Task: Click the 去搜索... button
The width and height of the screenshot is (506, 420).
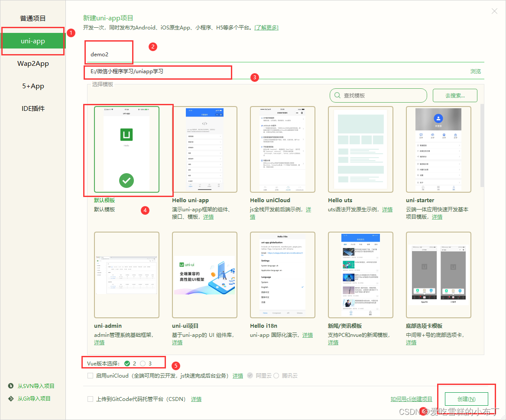Action: 455,96
